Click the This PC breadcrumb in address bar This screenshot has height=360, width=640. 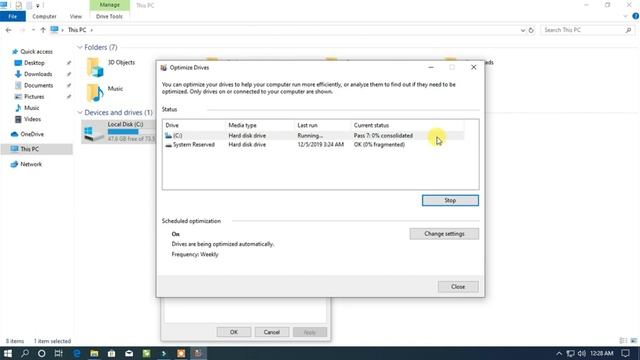(x=77, y=30)
